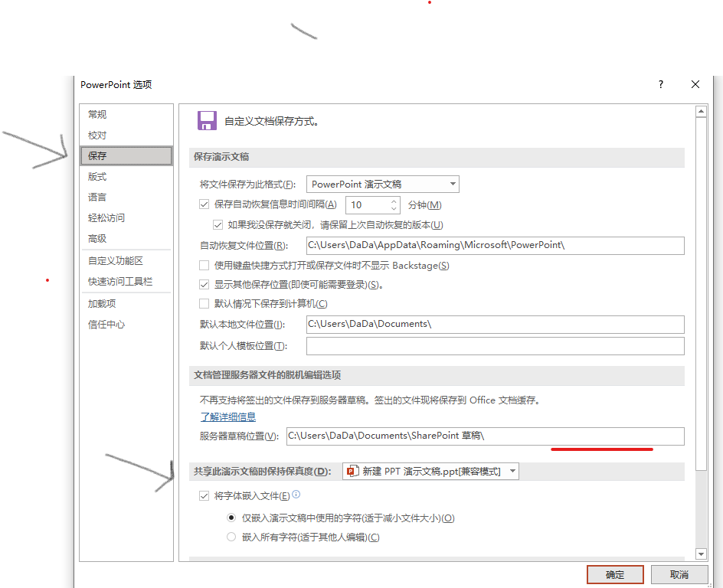Close the PowerPoint 选项 dialog
This screenshot has height=588, width=723.
pos(695,84)
